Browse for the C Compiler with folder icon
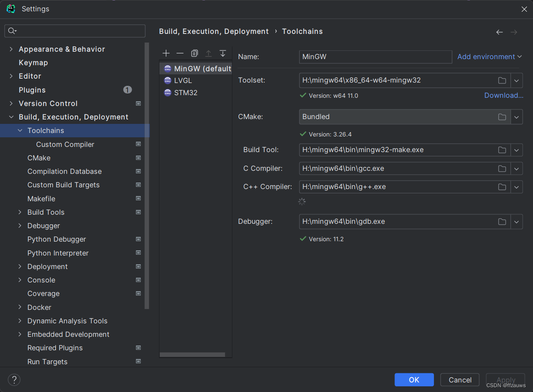Image resolution: width=533 pixels, height=392 pixels. tap(502, 169)
